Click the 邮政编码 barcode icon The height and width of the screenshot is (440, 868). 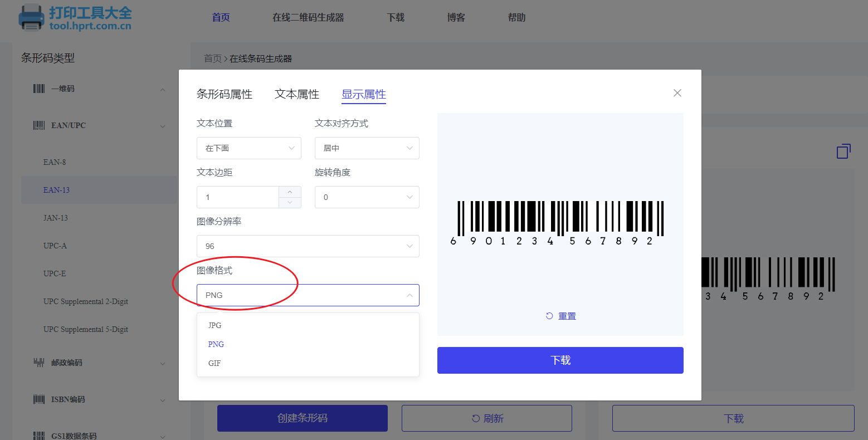39,363
